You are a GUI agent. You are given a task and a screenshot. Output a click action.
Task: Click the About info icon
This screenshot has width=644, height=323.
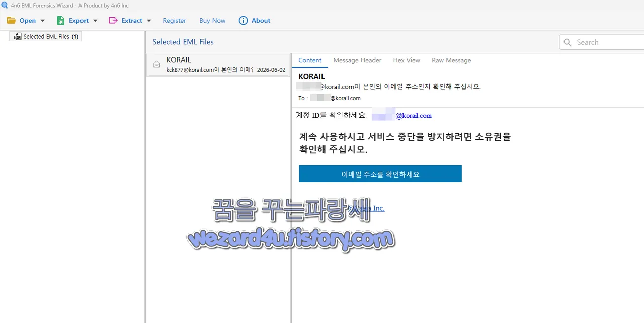point(244,21)
